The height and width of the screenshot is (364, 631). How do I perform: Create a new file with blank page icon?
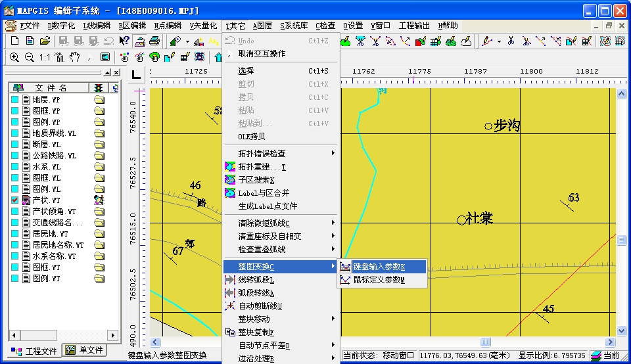(15, 41)
